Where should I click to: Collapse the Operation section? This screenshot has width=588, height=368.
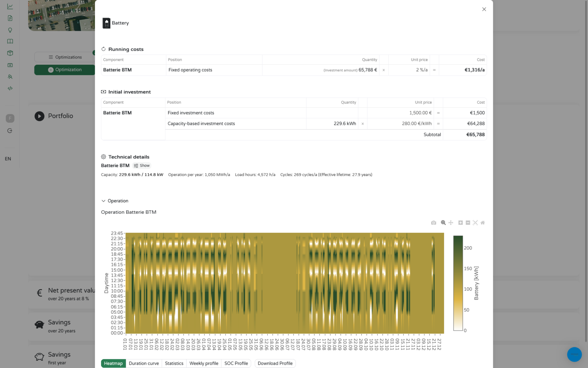(115, 201)
